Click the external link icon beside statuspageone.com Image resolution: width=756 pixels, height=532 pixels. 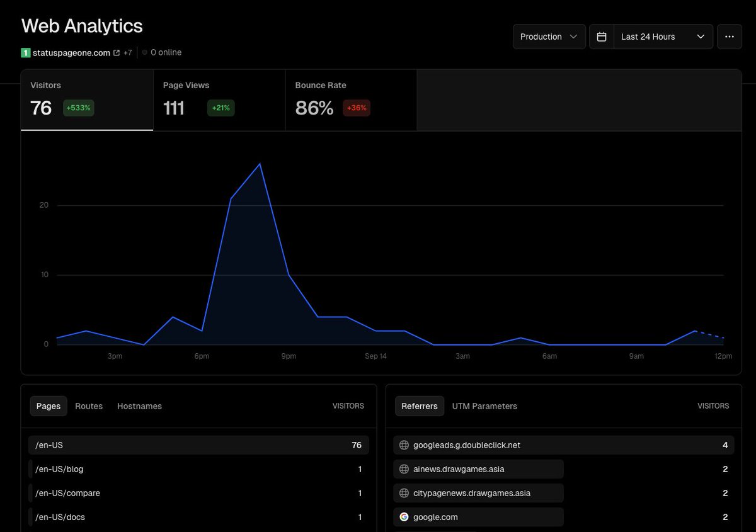[115, 53]
